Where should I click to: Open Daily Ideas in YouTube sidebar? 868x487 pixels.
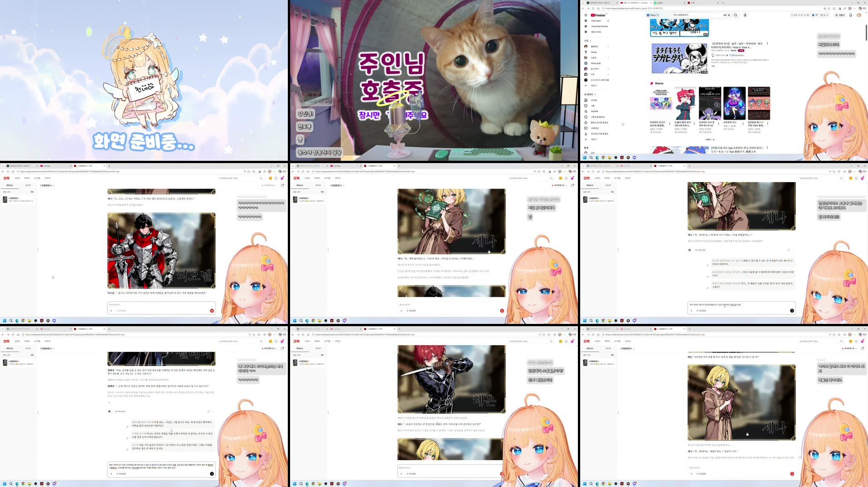pos(596,21)
